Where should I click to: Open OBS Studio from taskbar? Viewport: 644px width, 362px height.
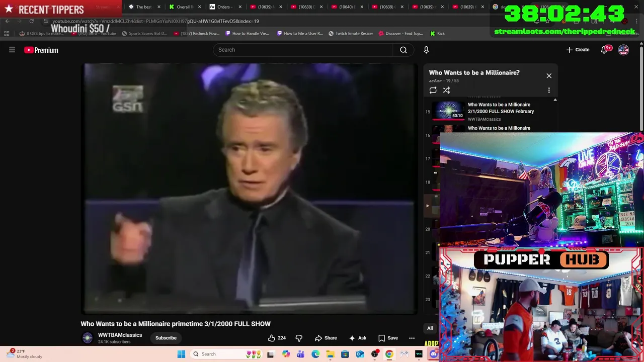(x=374, y=354)
